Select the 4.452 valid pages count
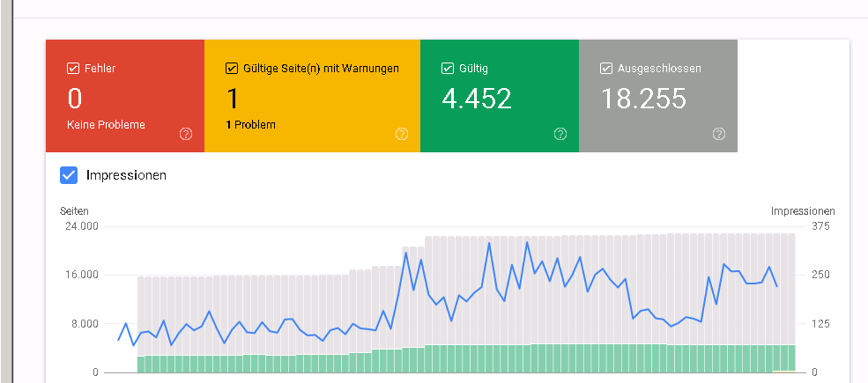 point(477,98)
